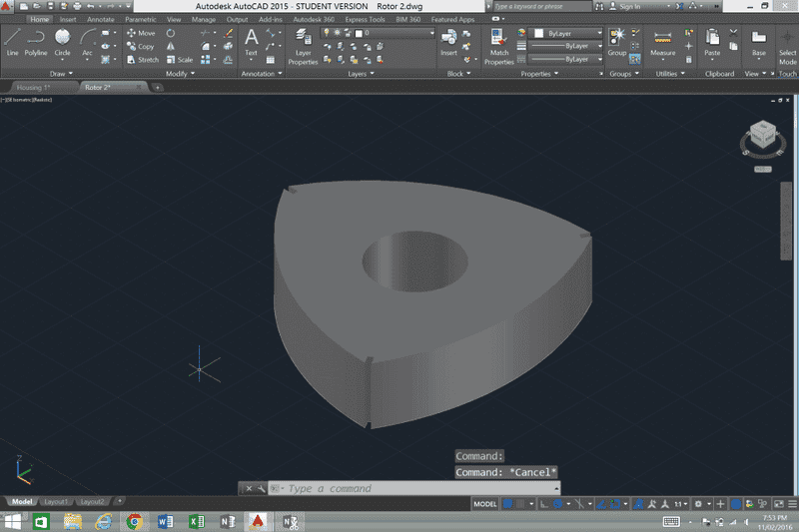This screenshot has height=532, width=799.
Task: Toggle grid display in status bar
Action: 508,504
